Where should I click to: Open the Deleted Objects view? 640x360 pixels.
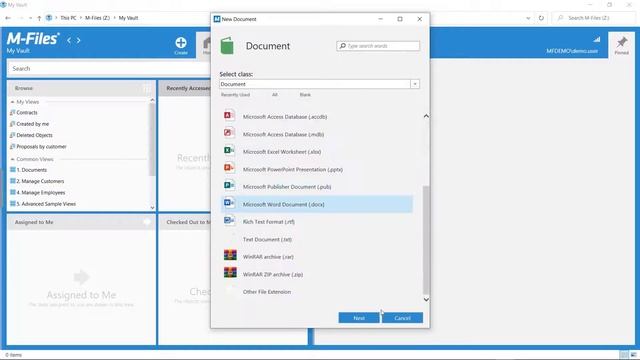(34, 135)
